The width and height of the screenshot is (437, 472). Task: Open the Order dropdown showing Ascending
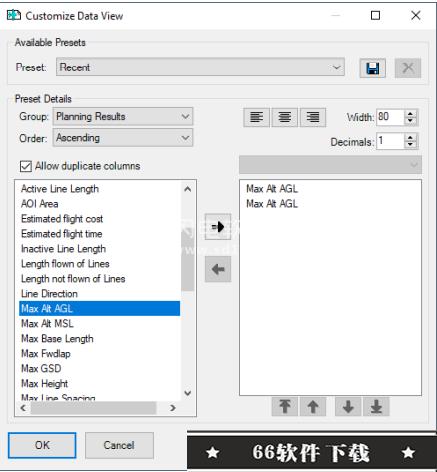click(x=123, y=138)
